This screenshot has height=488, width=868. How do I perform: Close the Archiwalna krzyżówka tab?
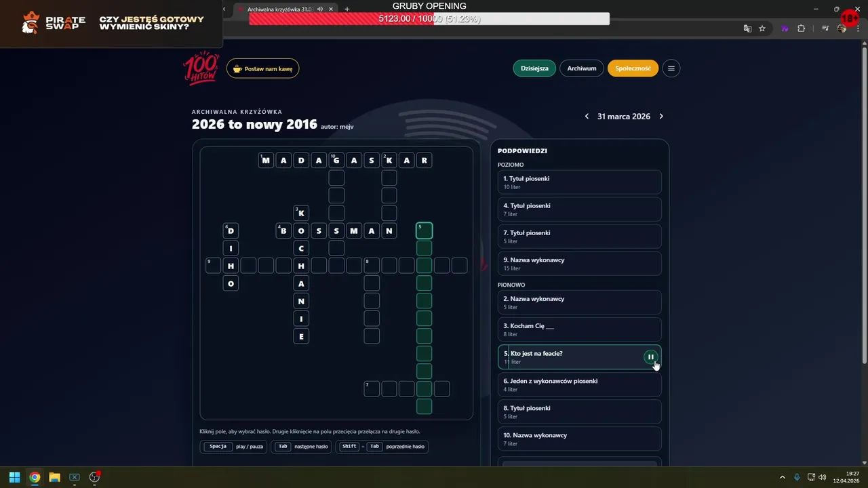[x=331, y=9]
